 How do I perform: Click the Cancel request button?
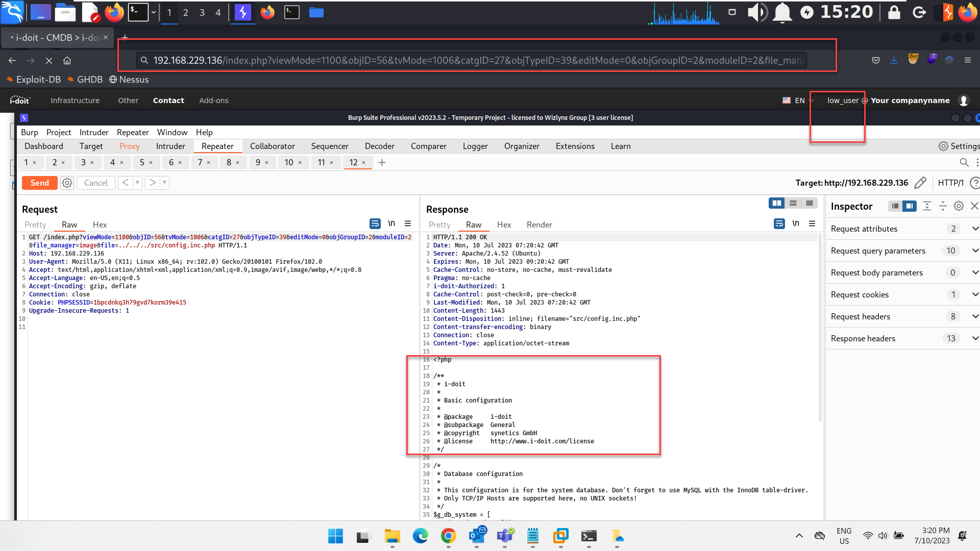pyautogui.click(x=96, y=183)
